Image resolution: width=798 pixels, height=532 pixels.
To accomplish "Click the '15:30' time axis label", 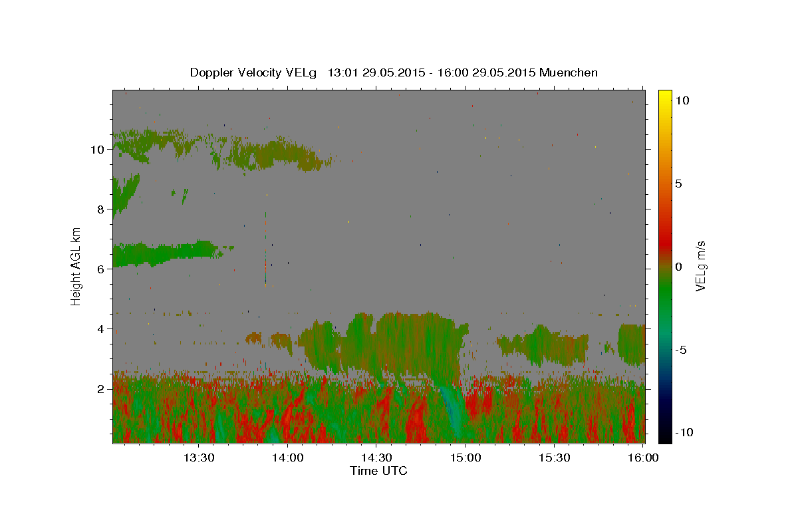I will [x=555, y=458].
